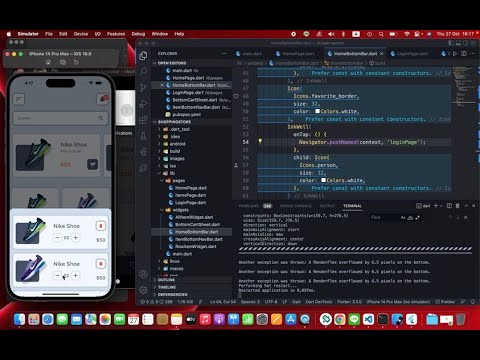The image size is (480, 360).
Task: Increase quantity of first Nike Shoe
Action: click(76, 237)
